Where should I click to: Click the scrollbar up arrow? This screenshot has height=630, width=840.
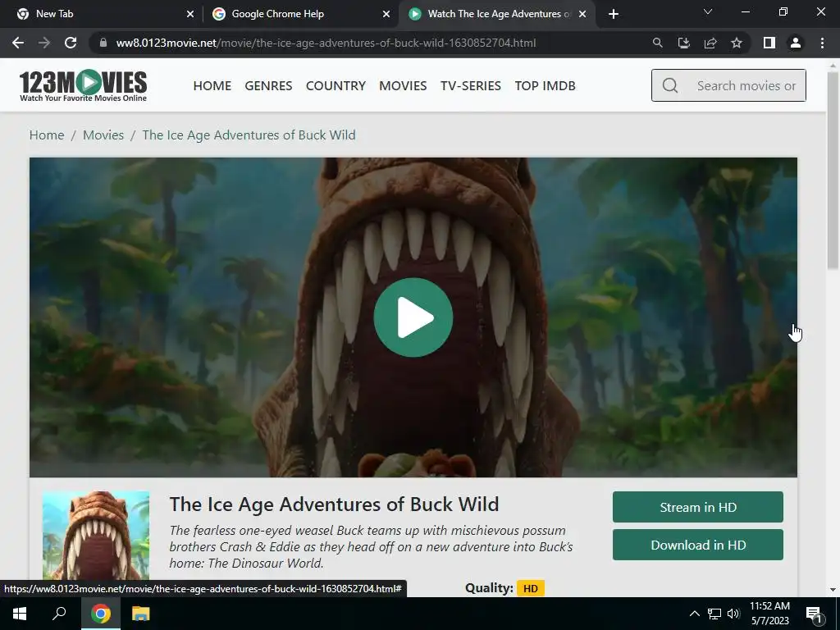(833, 66)
